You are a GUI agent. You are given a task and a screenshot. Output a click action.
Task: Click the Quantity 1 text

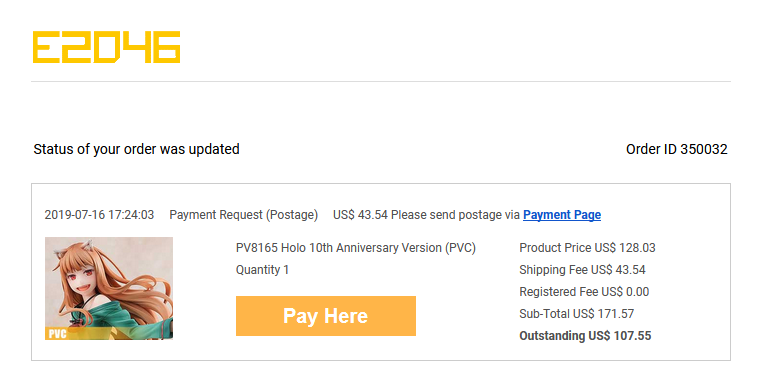[x=262, y=270]
